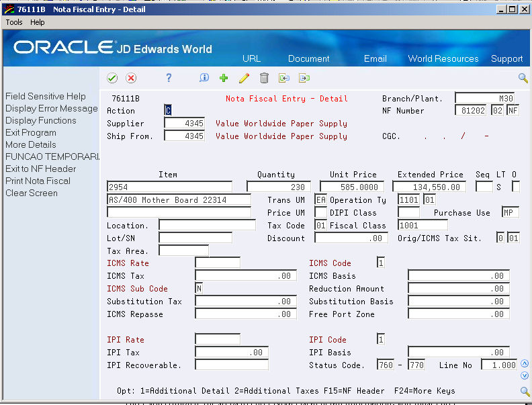Click the Location input field

[x=208, y=225]
